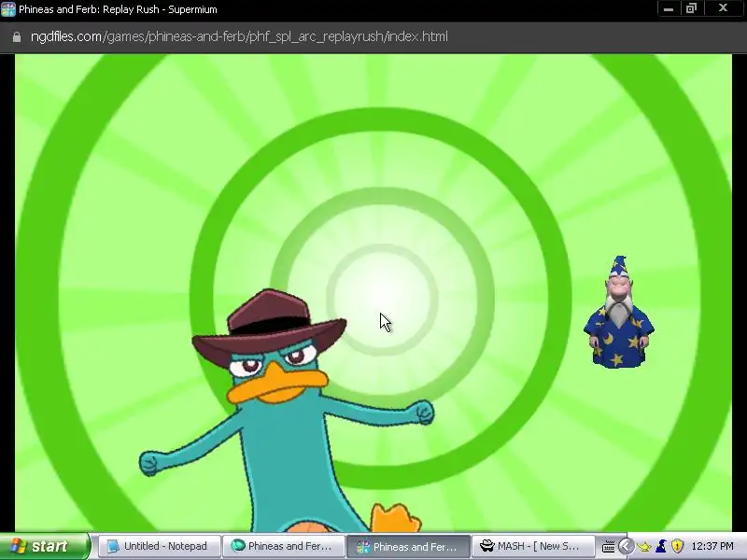The width and height of the screenshot is (747, 560).
Task: Click the ngdfiles.com address bar URL
Action: (x=239, y=36)
